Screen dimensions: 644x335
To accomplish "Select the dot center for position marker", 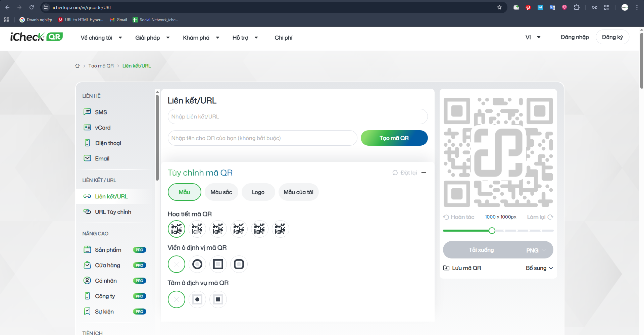I will 197,299.
